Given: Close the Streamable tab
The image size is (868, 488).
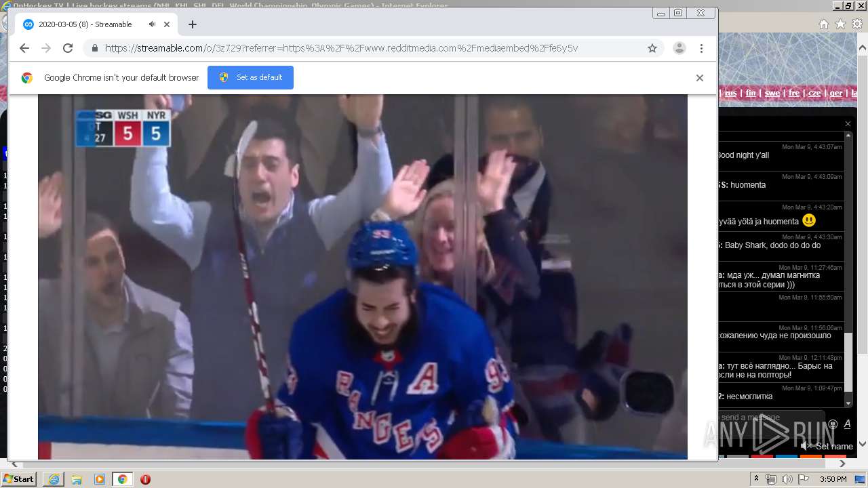Looking at the screenshot, I should click(167, 24).
